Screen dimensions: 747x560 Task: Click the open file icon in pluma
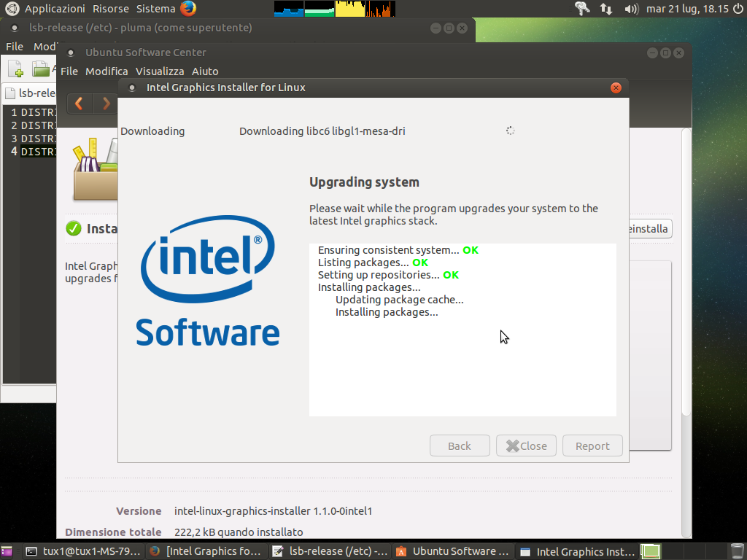point(40,69)
